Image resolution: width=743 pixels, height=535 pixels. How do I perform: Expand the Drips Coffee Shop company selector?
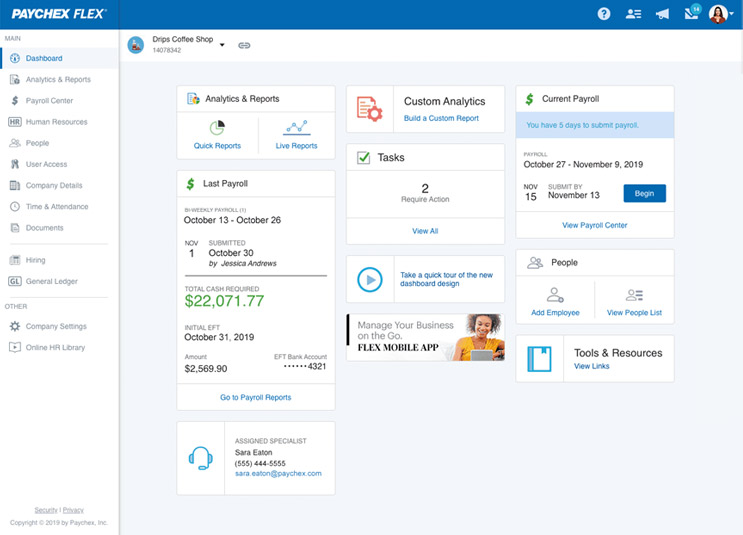pyautogui.click(x=222, y=45)
